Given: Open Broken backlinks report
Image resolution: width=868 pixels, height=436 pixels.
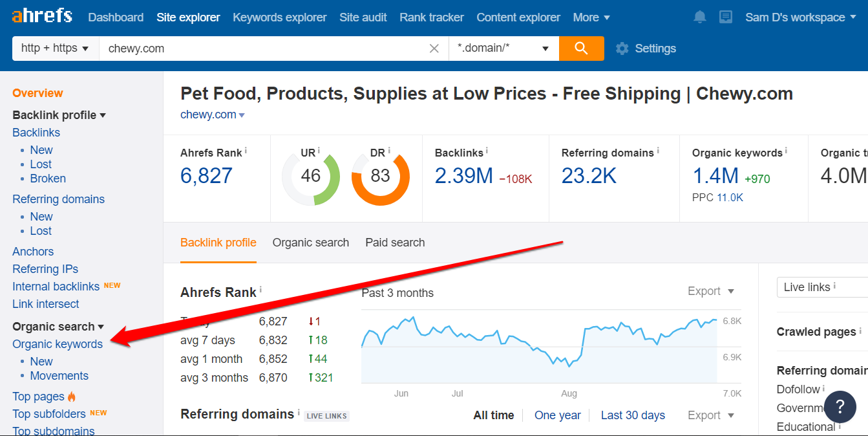Looking at the screenshot, I should (x=48, y=179).
